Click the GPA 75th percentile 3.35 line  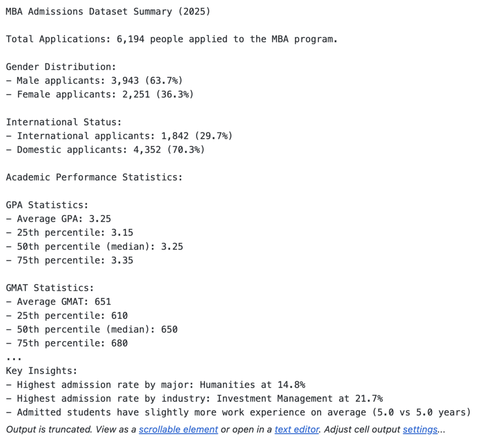pyautogui.click(x=69, y=260)
